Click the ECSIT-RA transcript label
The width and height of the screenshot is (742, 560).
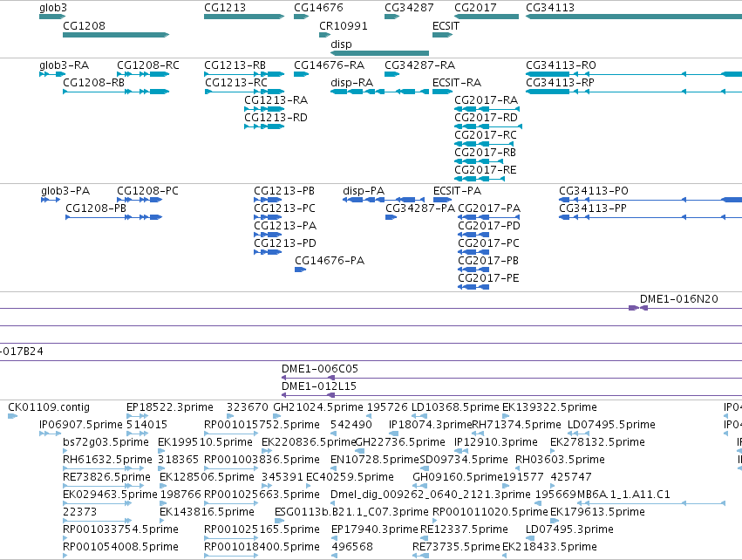[x=457, y=82]
